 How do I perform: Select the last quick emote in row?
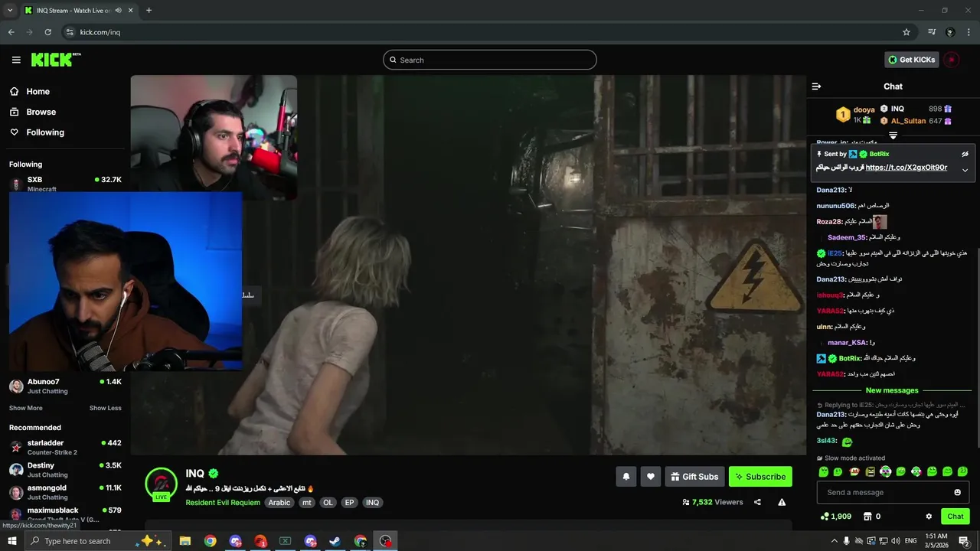click(963, 471)
